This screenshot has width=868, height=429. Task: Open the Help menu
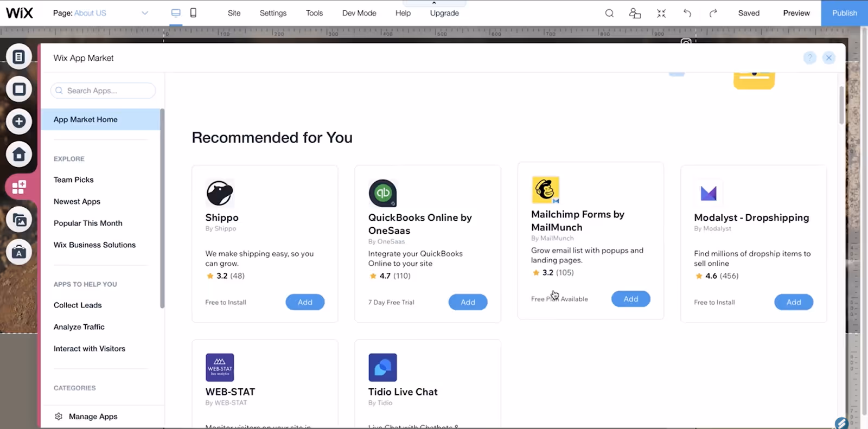tap(403, 13)
